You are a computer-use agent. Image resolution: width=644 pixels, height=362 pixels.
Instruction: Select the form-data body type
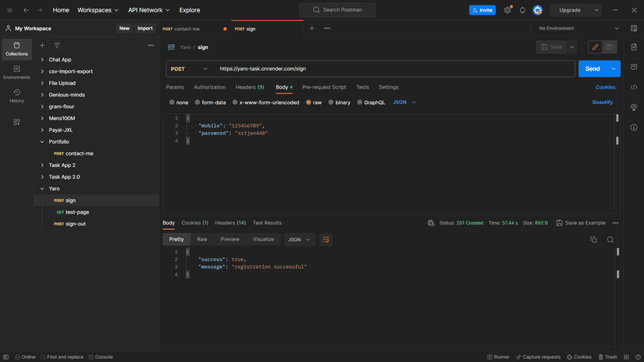point(210,103)
